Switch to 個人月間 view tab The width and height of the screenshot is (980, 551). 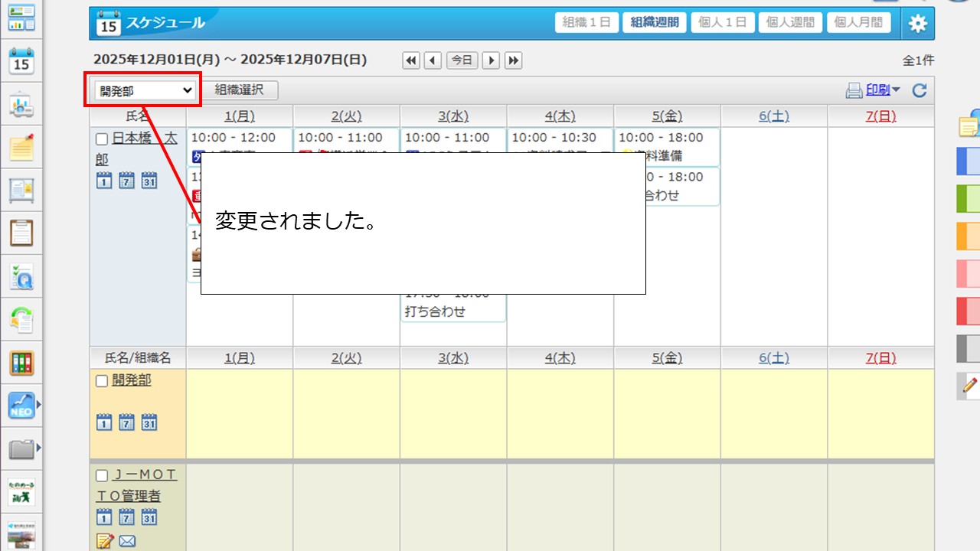coord(857,22)
